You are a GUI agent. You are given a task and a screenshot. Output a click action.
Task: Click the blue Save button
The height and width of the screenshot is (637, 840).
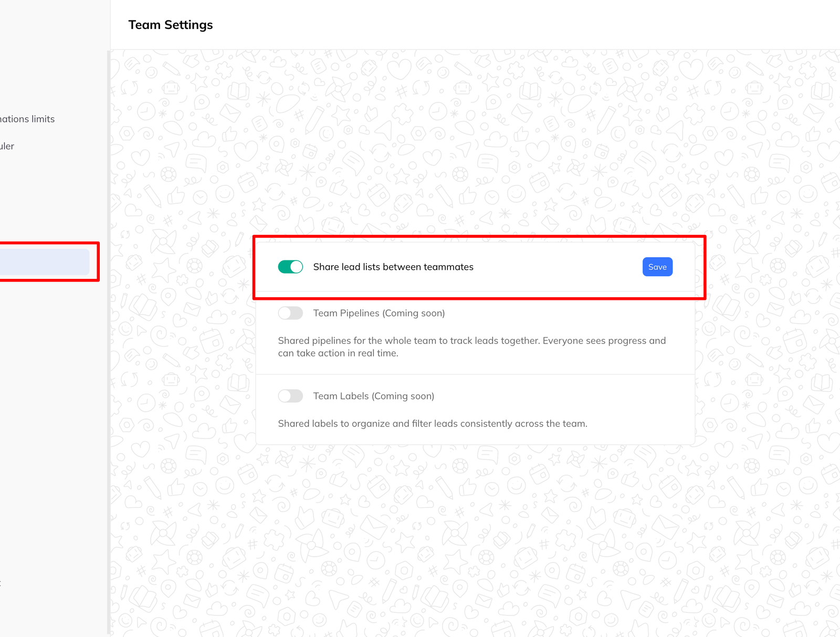pyautogui.click(x=657, y=267)
